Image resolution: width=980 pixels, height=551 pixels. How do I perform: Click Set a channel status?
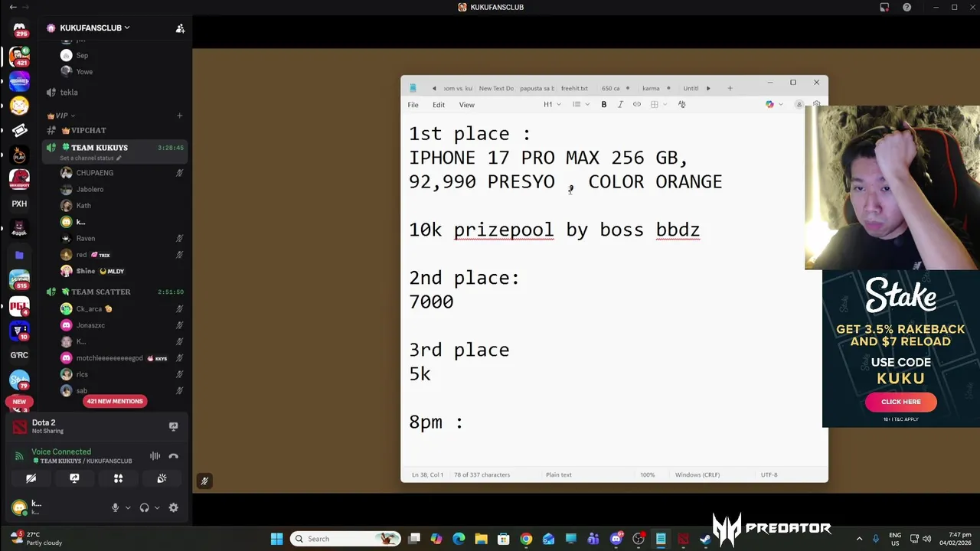click(90, 158)
